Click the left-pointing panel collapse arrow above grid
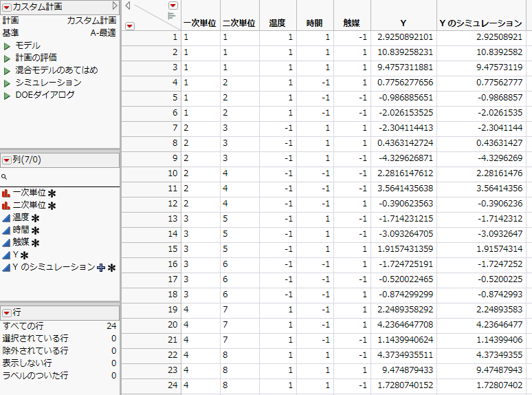 point(128,6)
